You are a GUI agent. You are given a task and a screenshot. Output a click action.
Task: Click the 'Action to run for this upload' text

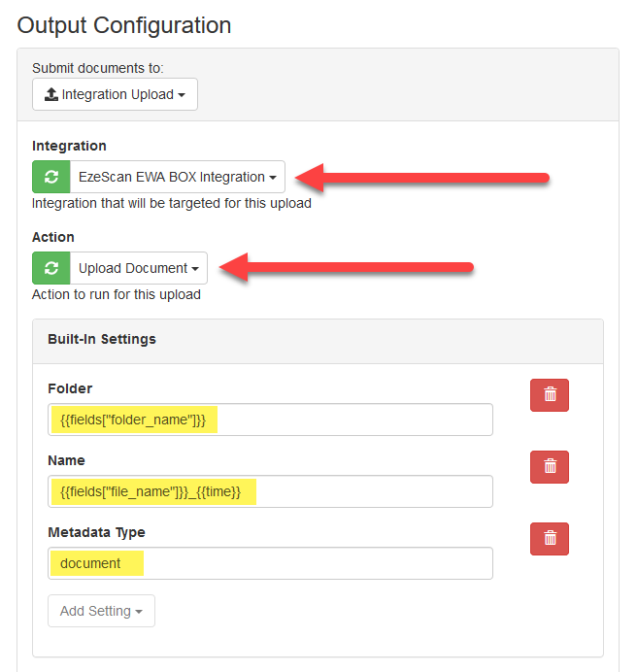[117, 294]
